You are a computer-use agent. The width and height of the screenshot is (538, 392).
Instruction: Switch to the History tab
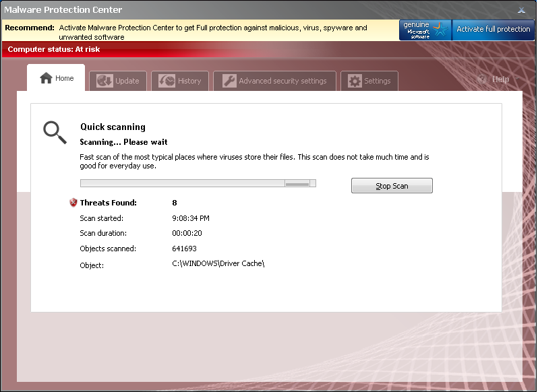coord(180,81)
